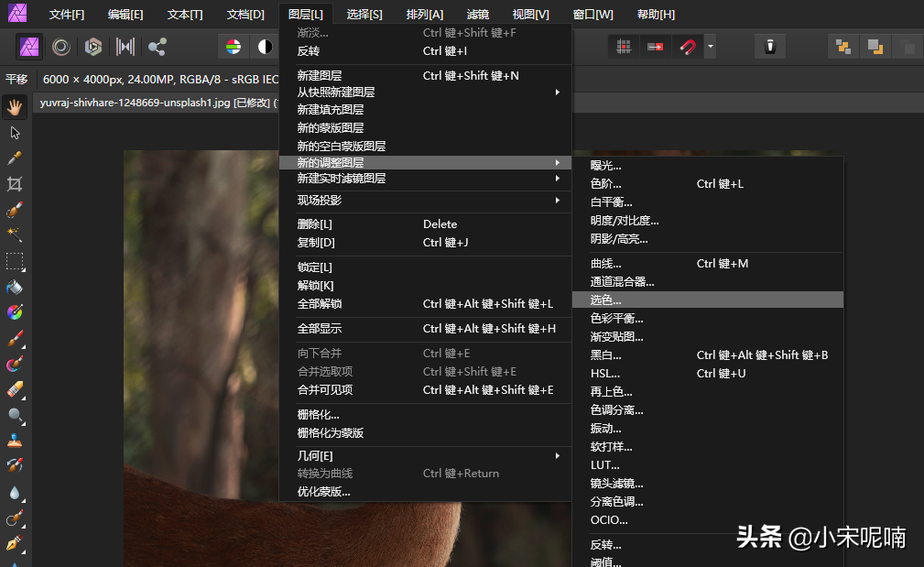
Task: Apply auto colors RGB circle icon
Action: [x=234, y=47]
